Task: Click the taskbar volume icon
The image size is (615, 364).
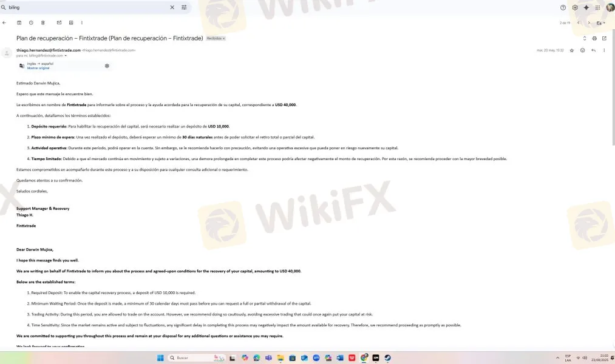Action: [x=585, y=358]
